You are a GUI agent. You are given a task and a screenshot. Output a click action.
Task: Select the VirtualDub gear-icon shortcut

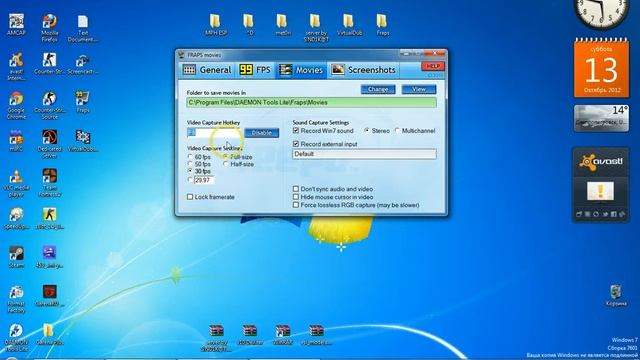(x=82, y=141)
